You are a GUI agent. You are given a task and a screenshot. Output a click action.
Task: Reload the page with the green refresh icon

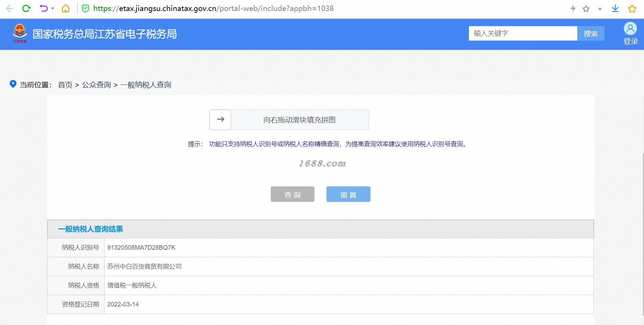coord(26,9)
